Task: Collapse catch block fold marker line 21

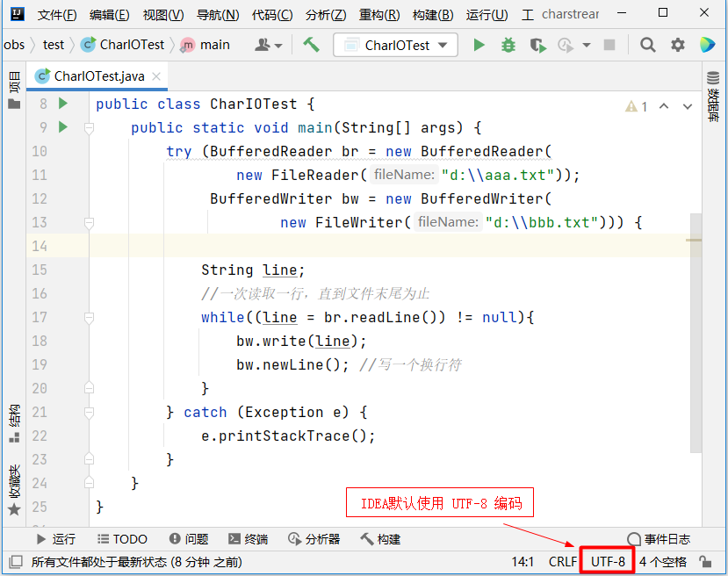Action: tap(90, 412)
